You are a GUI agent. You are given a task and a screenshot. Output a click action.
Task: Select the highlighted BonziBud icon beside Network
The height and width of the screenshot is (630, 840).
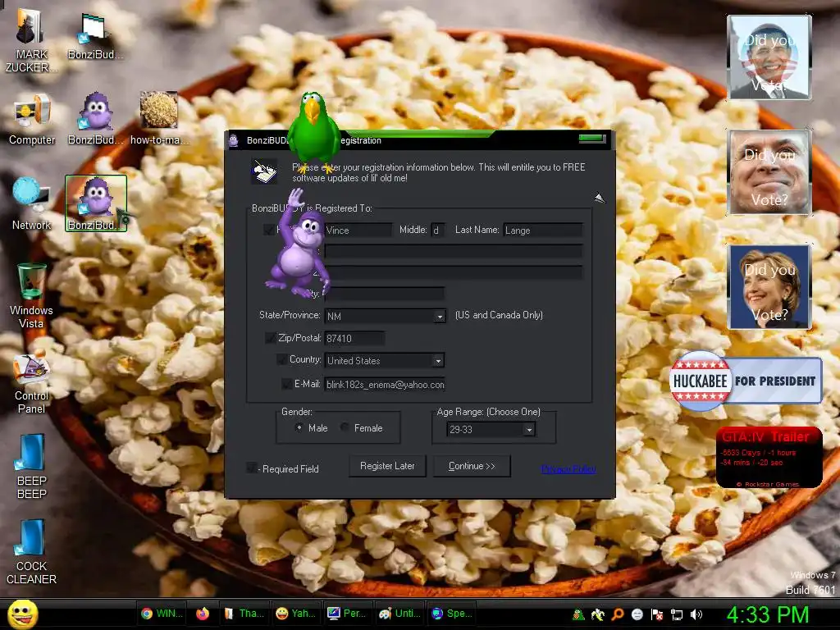click(96, 203)
